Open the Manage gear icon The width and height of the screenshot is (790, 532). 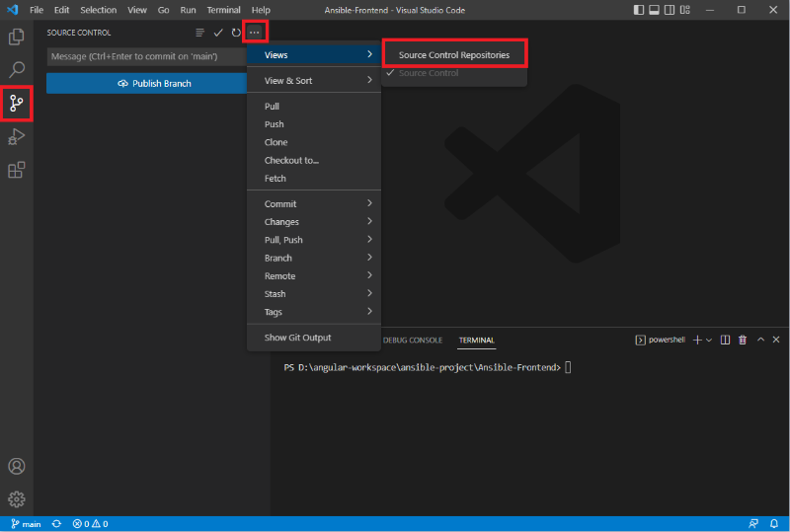(16, 499)
